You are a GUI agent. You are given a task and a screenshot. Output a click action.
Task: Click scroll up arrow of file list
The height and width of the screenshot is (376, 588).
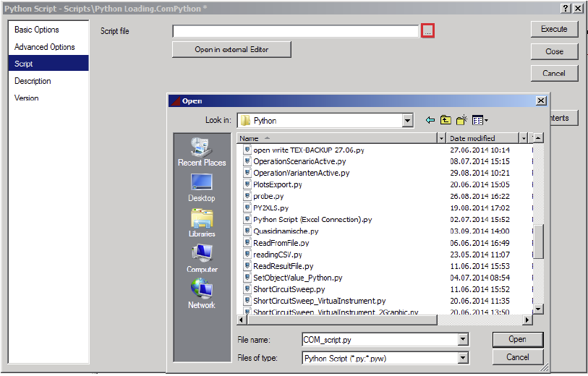pyautogui.click(x=538, y=138)
